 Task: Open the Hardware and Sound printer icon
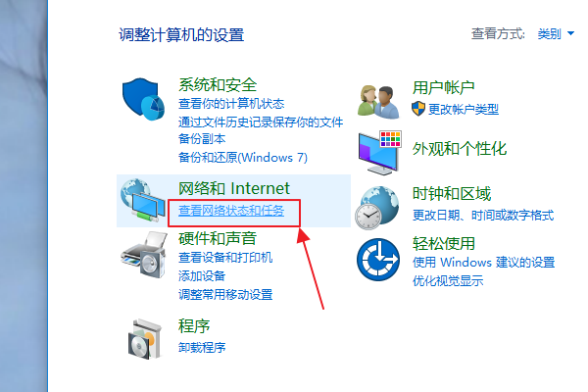pyautogui.click(x=144, y=255)
